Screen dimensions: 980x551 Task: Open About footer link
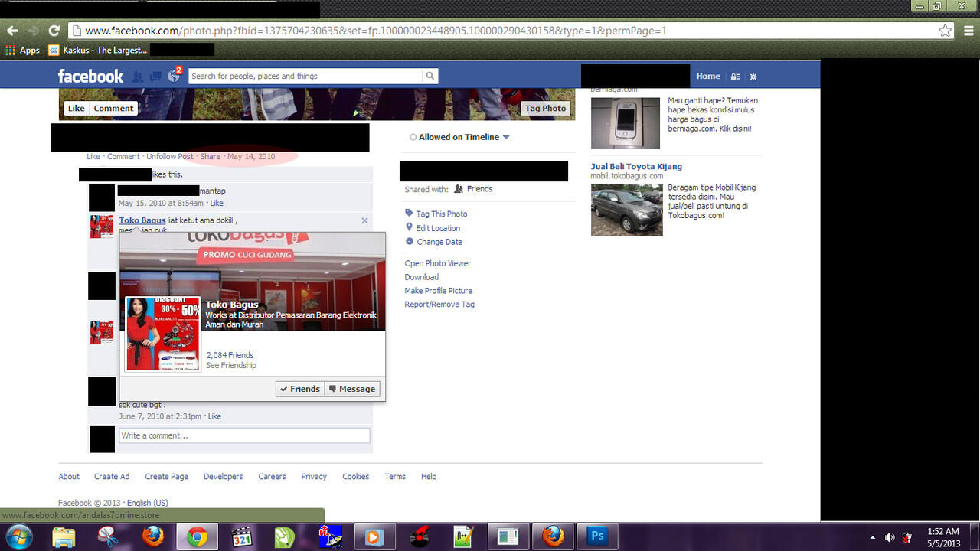coord(69,476)
